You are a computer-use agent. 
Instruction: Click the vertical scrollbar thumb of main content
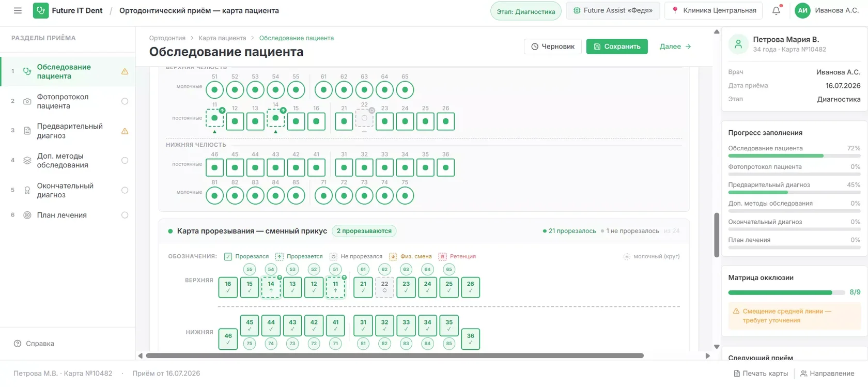[717, 235]
